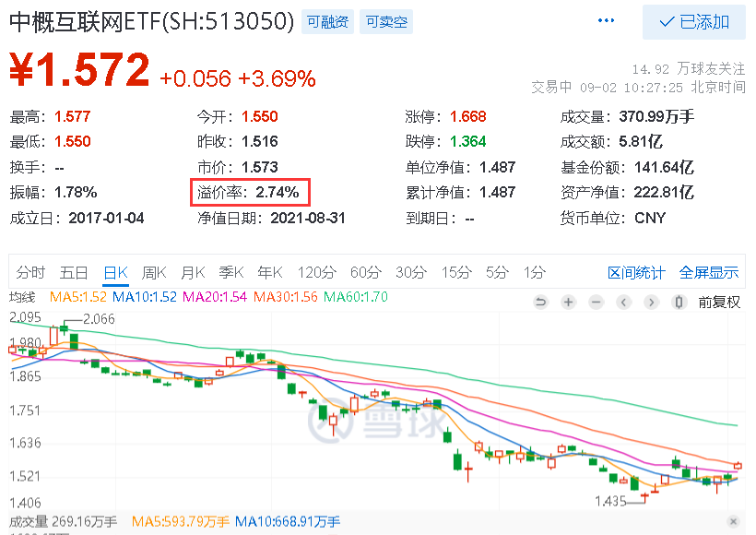Image resolution: width=756 pixels, height=535 pixels.
Task: Click the 可卖空 tag
Action: pyautogui.click(x=386, y=22)
